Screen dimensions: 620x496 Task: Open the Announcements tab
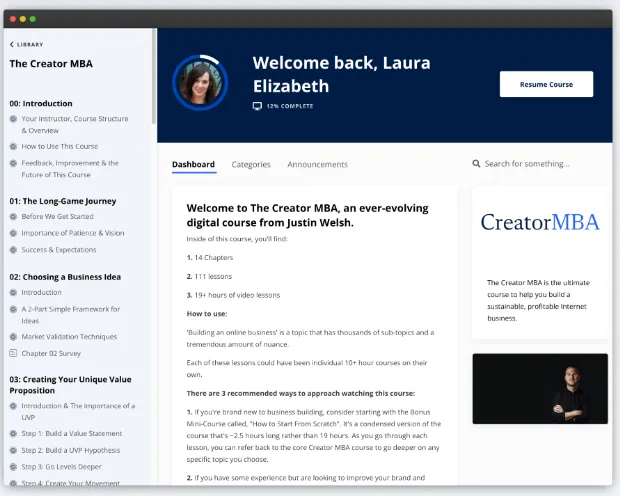point(318,164)
